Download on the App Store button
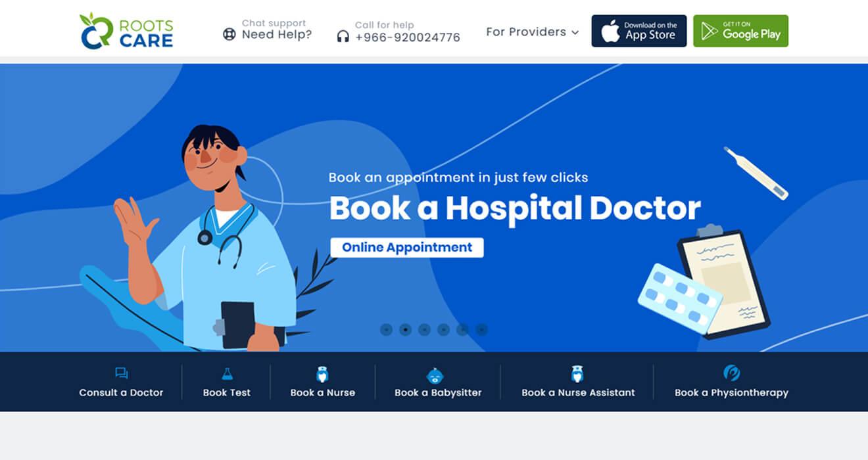The height and width of the screenshot is (460, 868). point(639,31)
